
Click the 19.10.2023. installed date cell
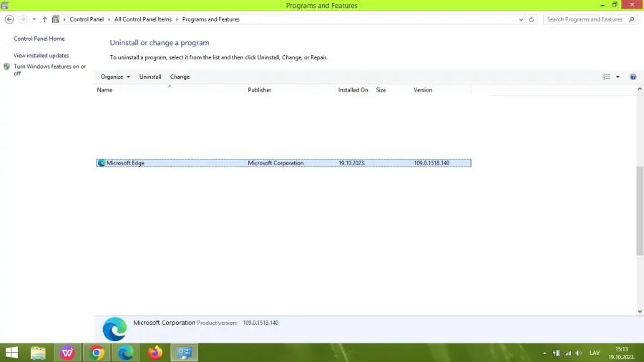[x=351, y=163]
